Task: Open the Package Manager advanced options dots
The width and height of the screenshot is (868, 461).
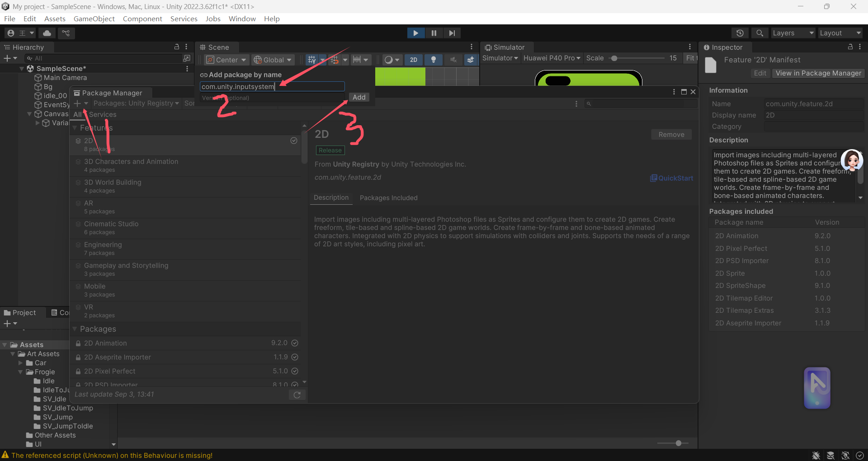Action: (576, 104)
